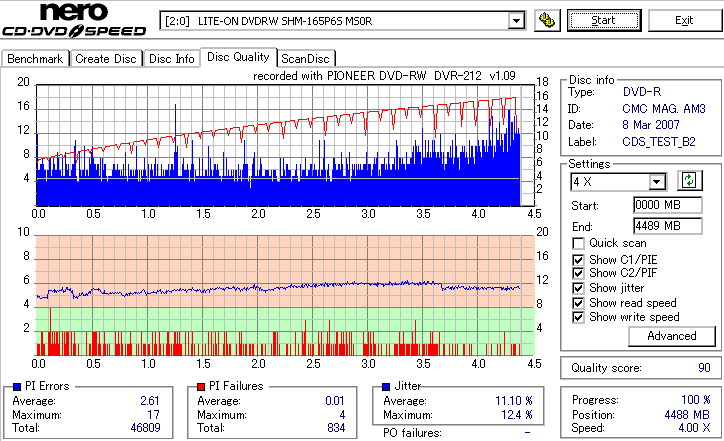724x441 pixels.
Task: Toggle Show C1/PIE checkbox
Action: (x=578, y=260)
